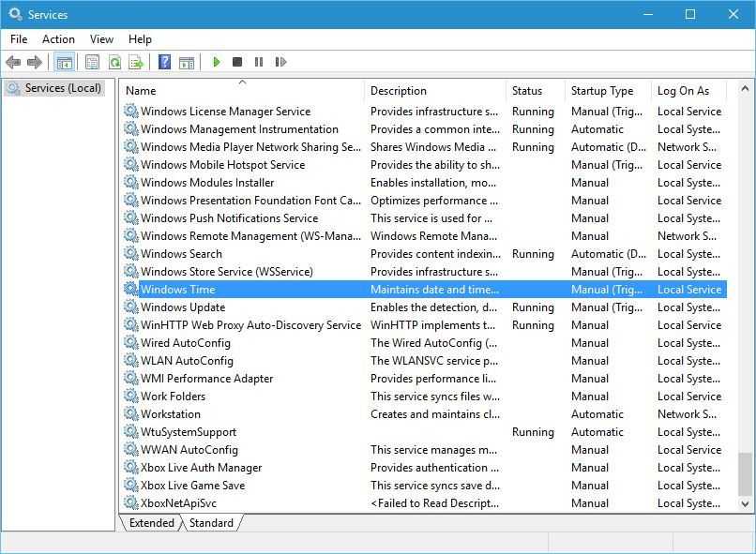Click Automatic startup type of Workstation
756x554 pixels.
[597, 414]
